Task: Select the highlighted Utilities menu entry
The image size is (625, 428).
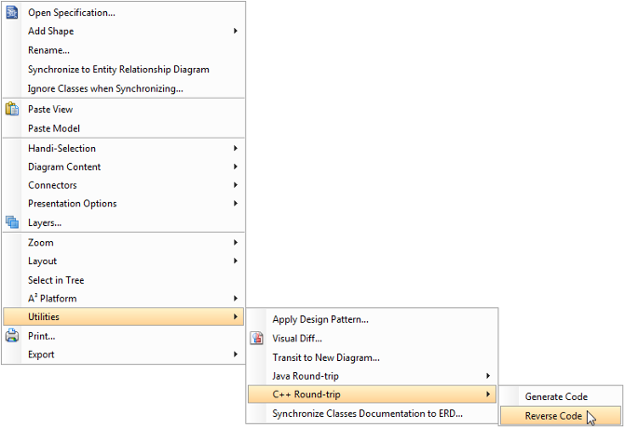Action: click(x=124, y=316)
